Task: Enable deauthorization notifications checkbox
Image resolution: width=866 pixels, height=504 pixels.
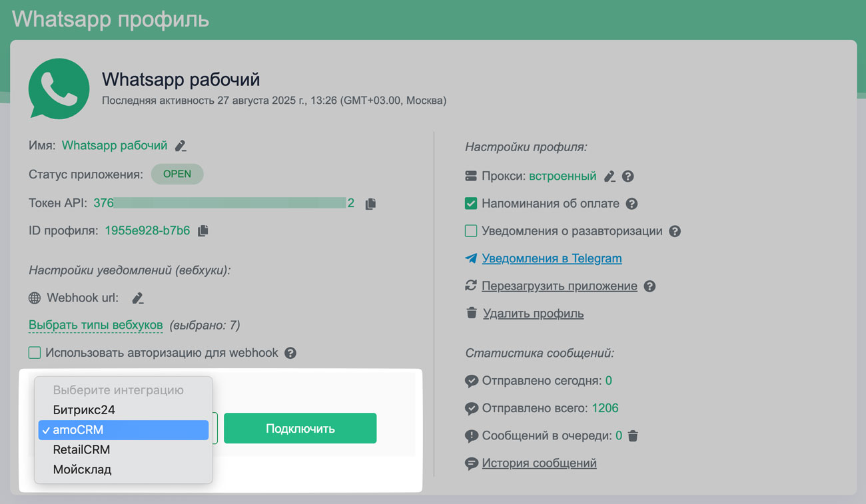Action: [471, 231]
